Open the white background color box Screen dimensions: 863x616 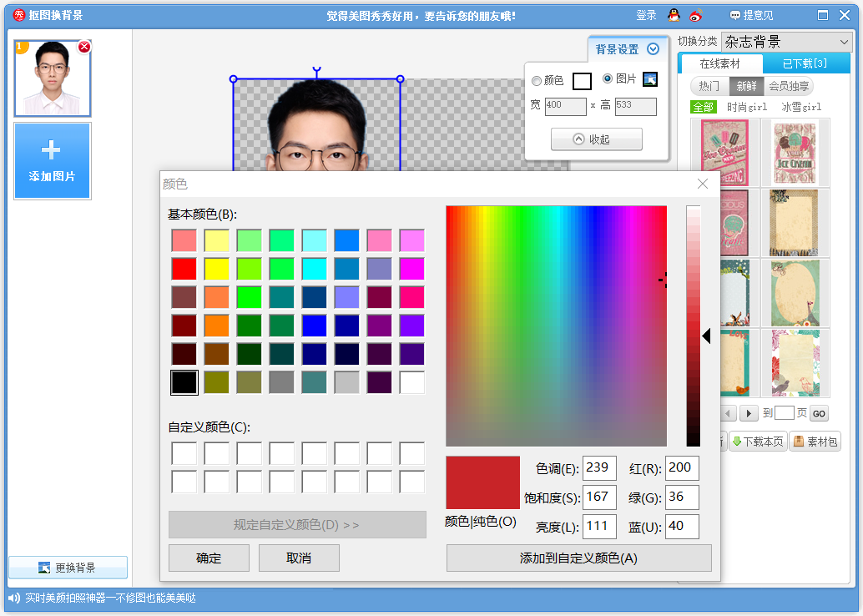582,81
